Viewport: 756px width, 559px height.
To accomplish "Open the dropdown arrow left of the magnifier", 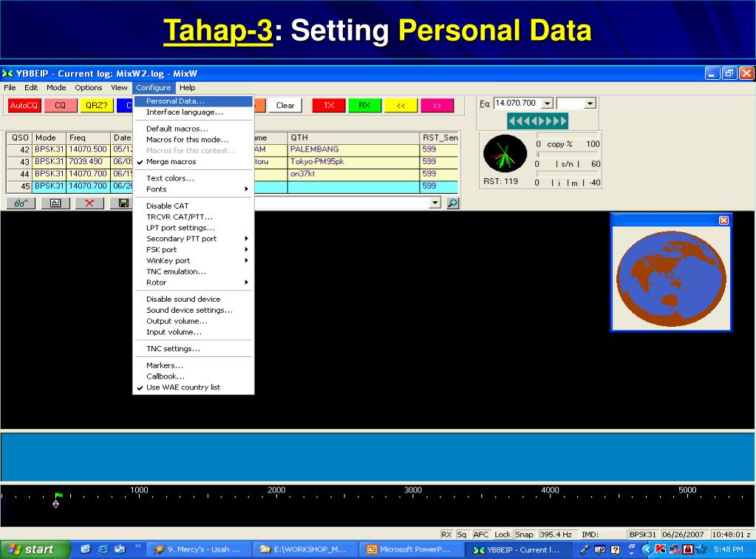I will pyautogui.click(x=435, y=203).
